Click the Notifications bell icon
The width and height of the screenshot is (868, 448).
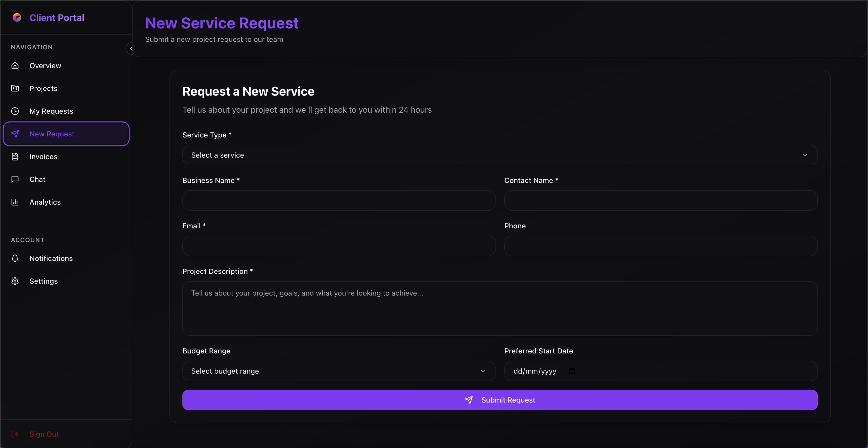coord(15,258)
